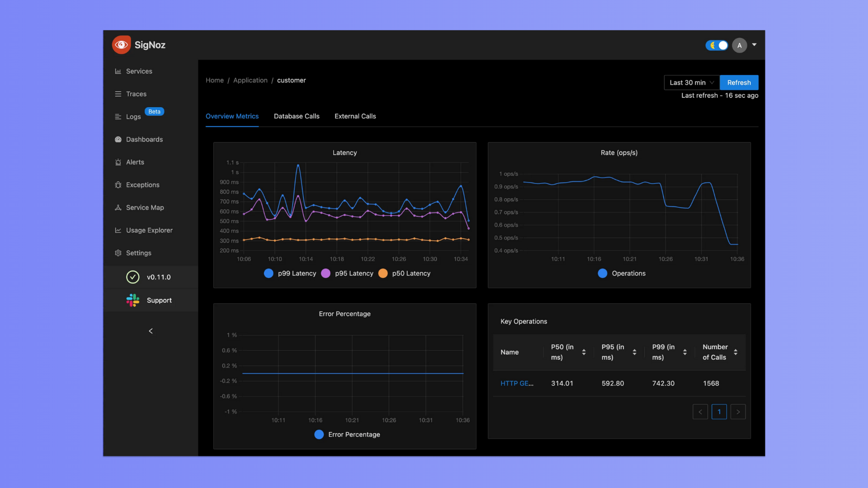Viewport: 868px width, 488px height.
Task: Open Exceptions section in sidebar
Action: point(142,185)
